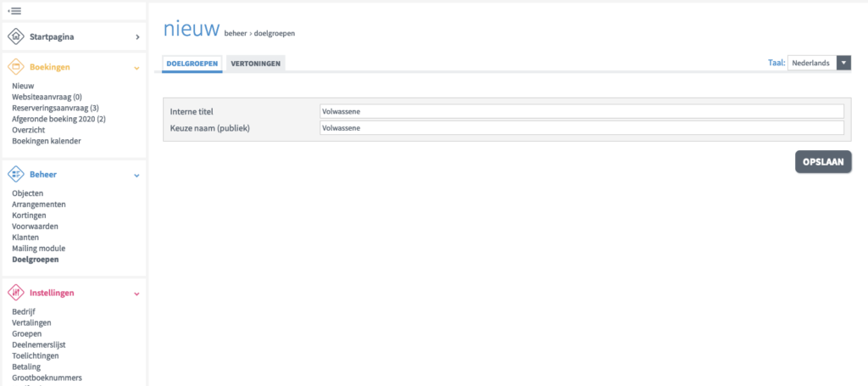Go to Voorwaarden

(35, 227)
